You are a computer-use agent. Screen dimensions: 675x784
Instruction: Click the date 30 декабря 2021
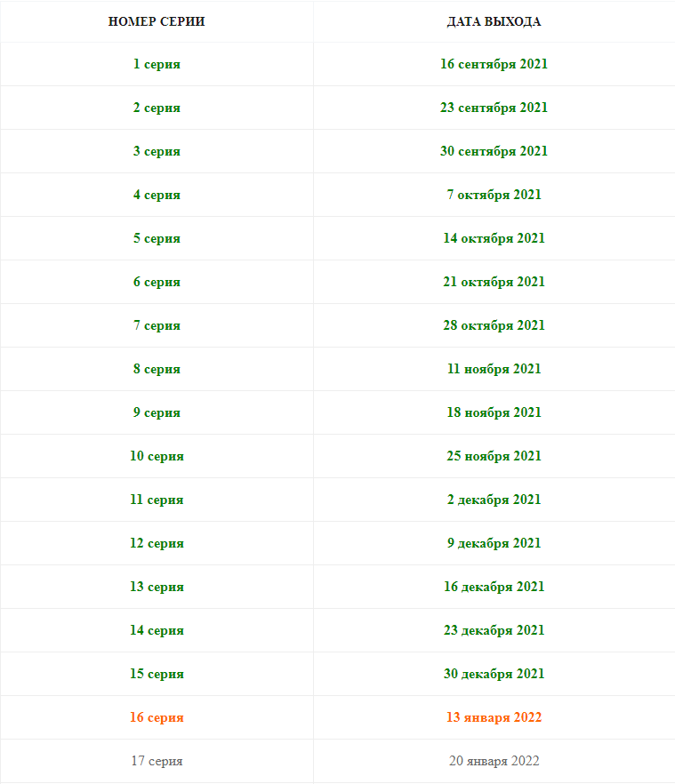click(x=494, y=674)
